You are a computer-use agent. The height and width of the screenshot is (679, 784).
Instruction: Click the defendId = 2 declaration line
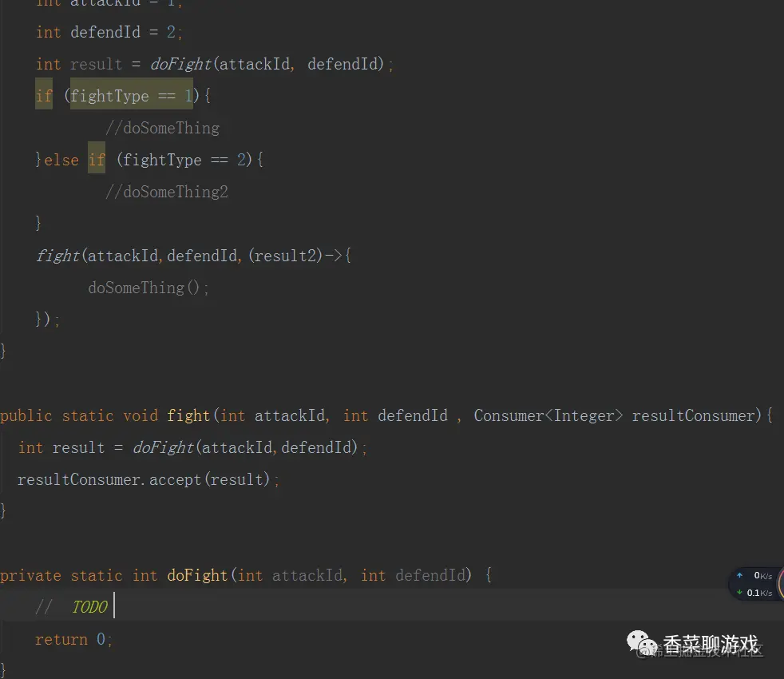click(x=109, y=32)
